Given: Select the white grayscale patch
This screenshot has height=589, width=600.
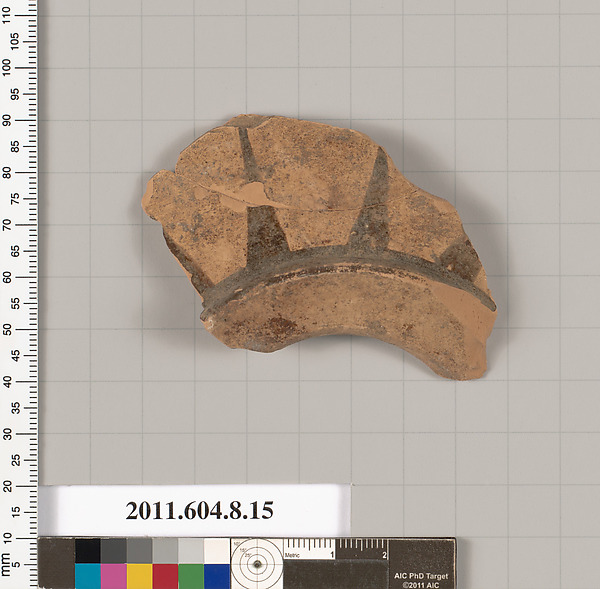Looking at the screenshot, I should [217, 551].
